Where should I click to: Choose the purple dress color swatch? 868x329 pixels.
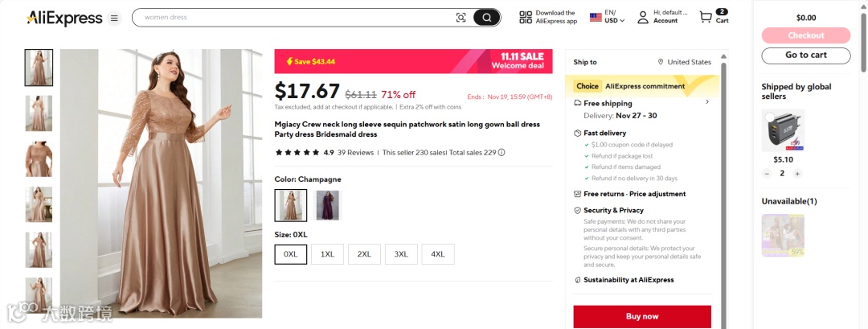point(327,205)
